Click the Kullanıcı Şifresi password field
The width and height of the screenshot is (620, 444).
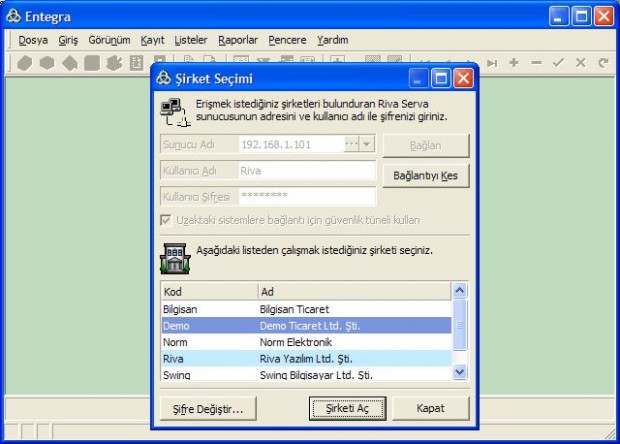(x=307, y=196)
